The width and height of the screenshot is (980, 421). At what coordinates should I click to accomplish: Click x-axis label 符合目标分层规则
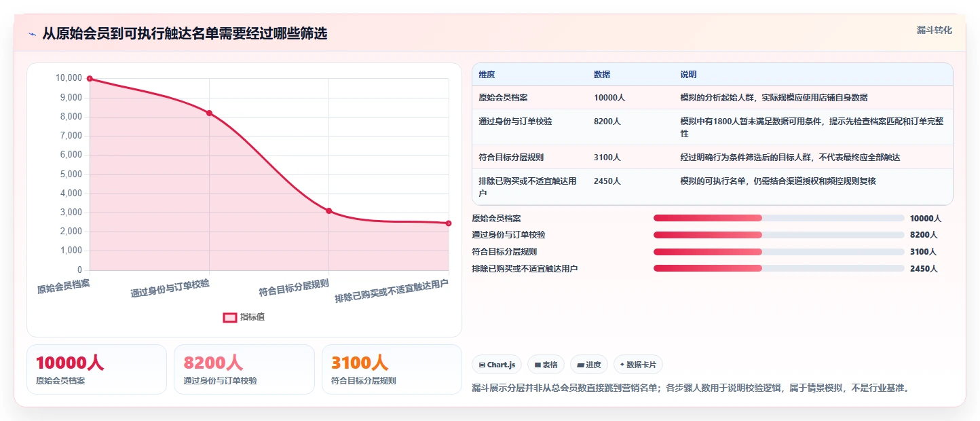[x=294, y=289]
